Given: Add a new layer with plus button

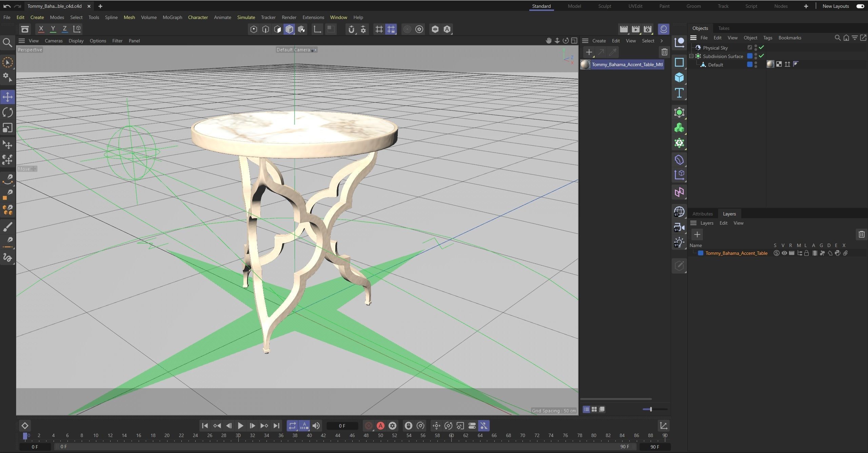Looking at the screenshot, I should (697, 234).
